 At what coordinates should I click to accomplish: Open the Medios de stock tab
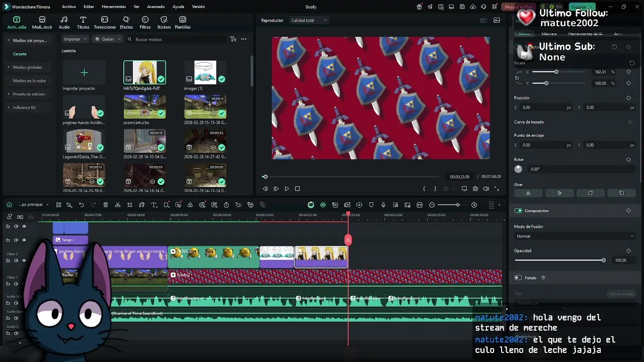pyautogui.click(x=42, y=23)
